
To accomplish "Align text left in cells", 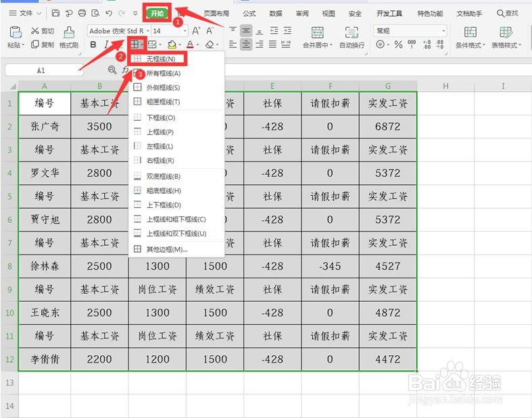I will [233, 45].
